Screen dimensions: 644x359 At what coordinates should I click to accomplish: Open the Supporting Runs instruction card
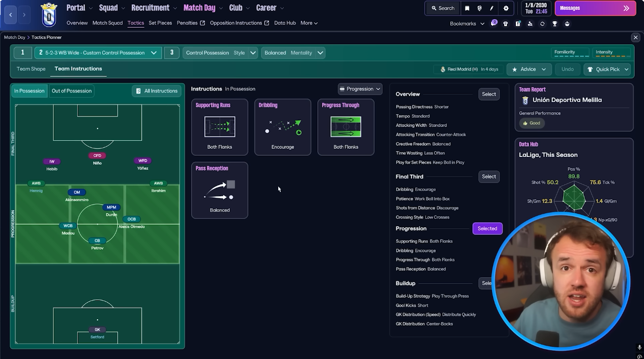pos(220,127)
